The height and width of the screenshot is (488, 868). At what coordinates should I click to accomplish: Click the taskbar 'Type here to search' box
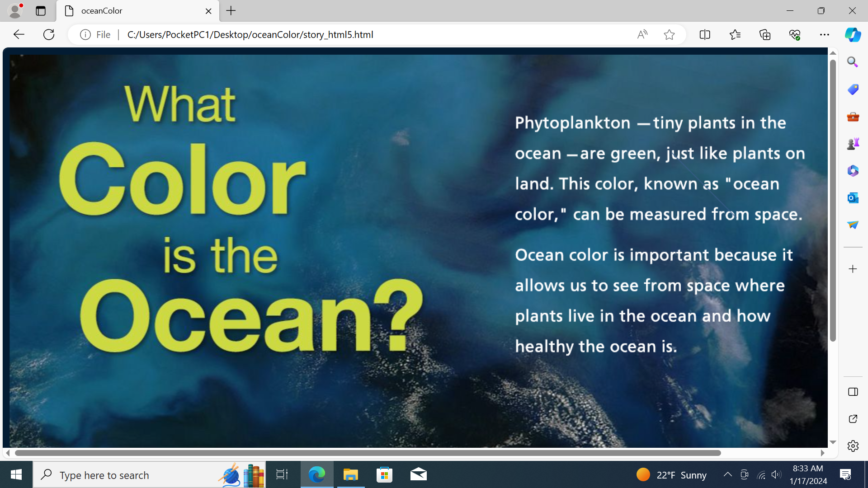[149, 475]
